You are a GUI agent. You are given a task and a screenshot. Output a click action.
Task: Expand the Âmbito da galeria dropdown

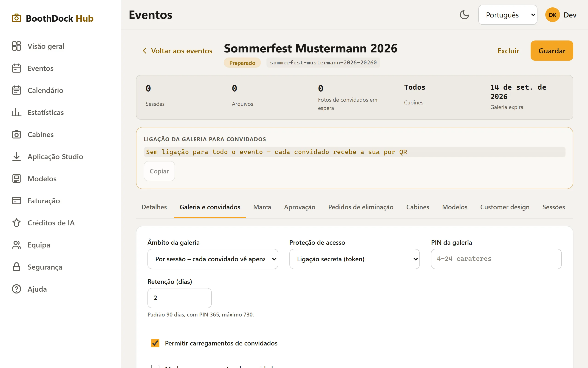click(213, 259)
